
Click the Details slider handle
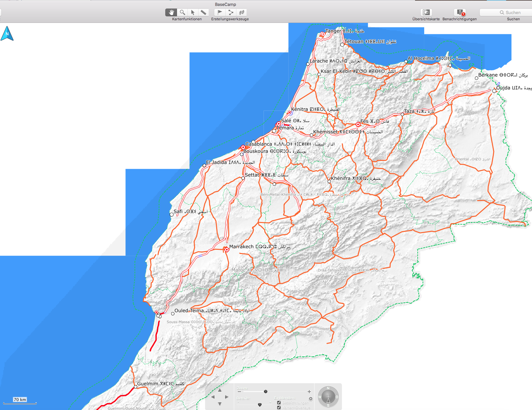[260, 405]
